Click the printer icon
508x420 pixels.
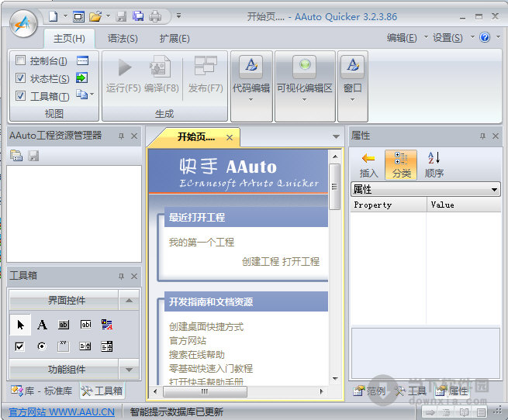coord(155,16)
